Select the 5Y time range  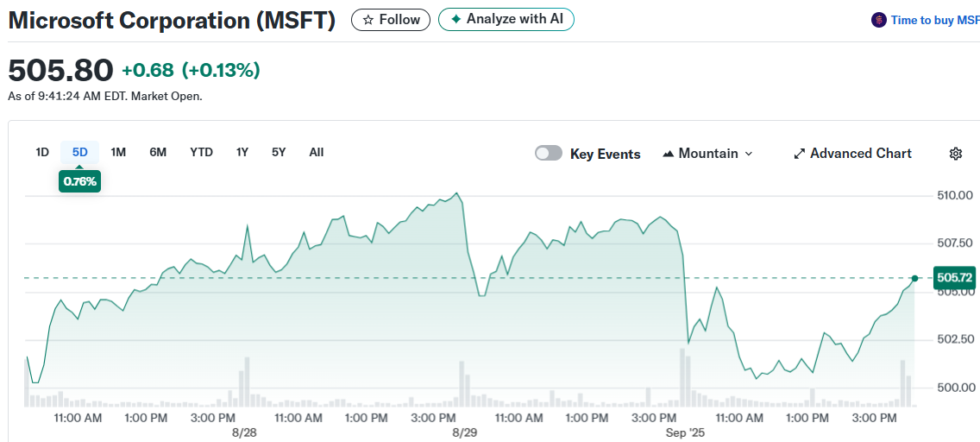(279, 152)
